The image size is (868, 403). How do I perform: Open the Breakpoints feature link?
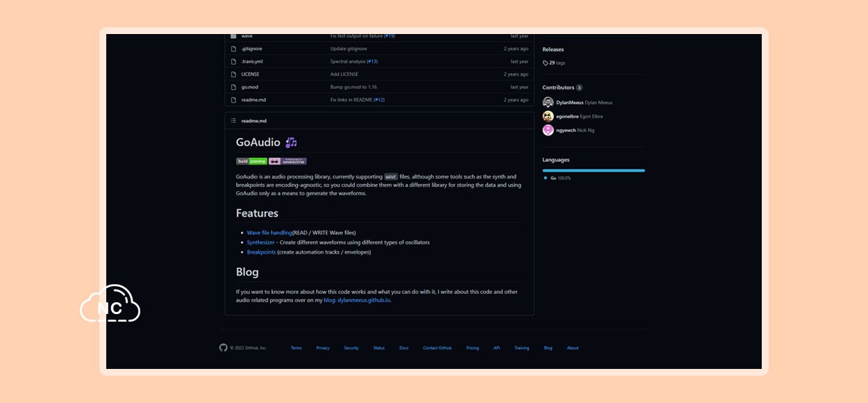coord(262,252)
